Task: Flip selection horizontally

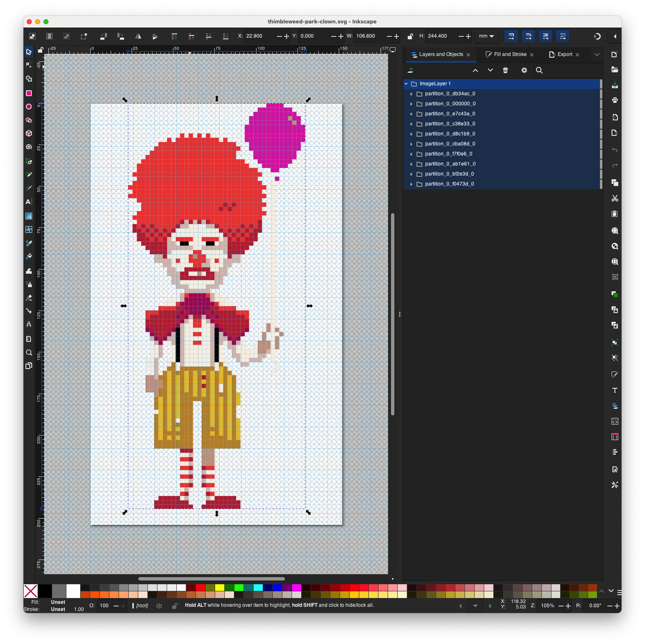Action: (x=138, y=36)
